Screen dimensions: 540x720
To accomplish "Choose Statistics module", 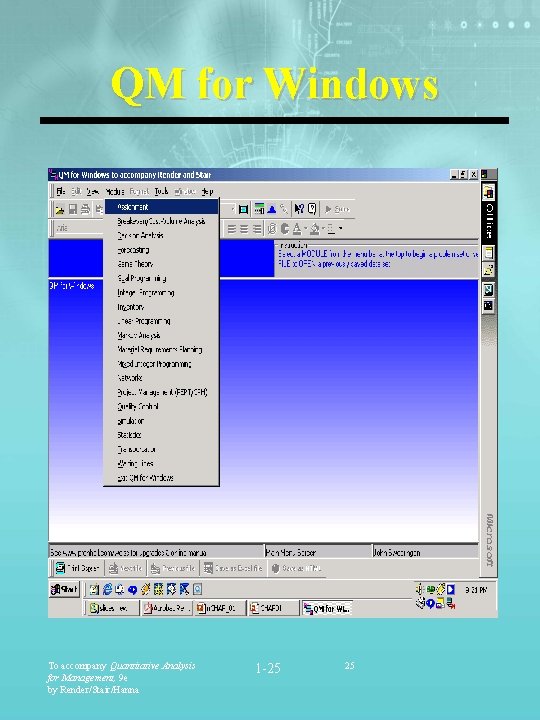I will (x=161, y=435).
